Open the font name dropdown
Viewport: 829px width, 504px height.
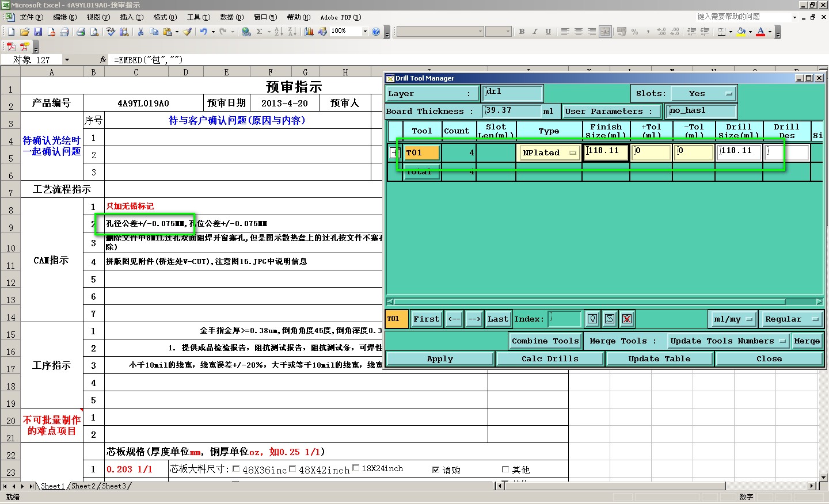[x=481, y=32]
